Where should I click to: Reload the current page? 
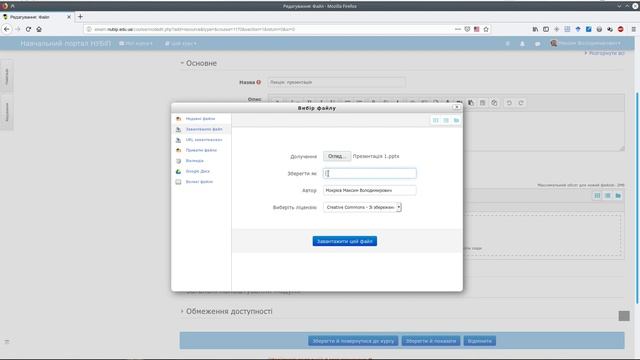28,29
